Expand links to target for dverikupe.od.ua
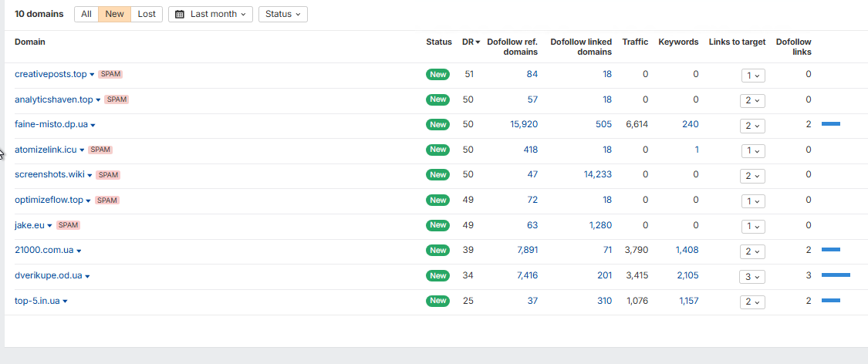 pos(751,276)
